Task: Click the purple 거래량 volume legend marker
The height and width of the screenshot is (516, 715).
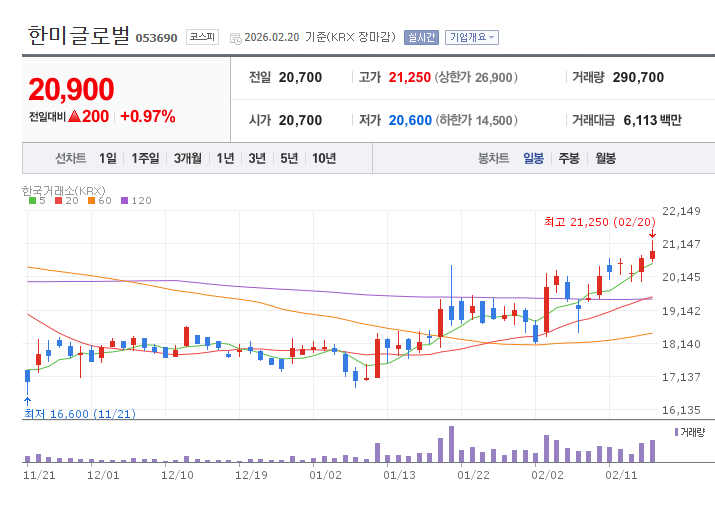Action: pos(676,432)
